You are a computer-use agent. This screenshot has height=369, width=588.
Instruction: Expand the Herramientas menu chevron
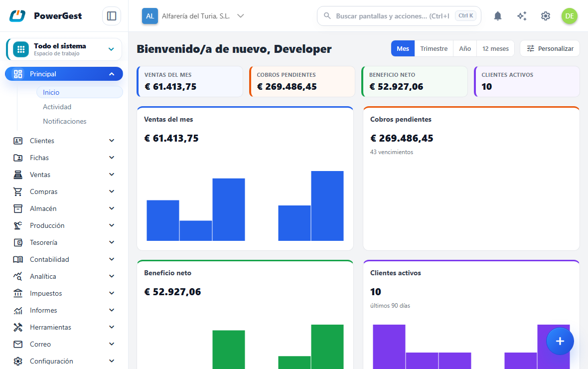coord(112,327)
